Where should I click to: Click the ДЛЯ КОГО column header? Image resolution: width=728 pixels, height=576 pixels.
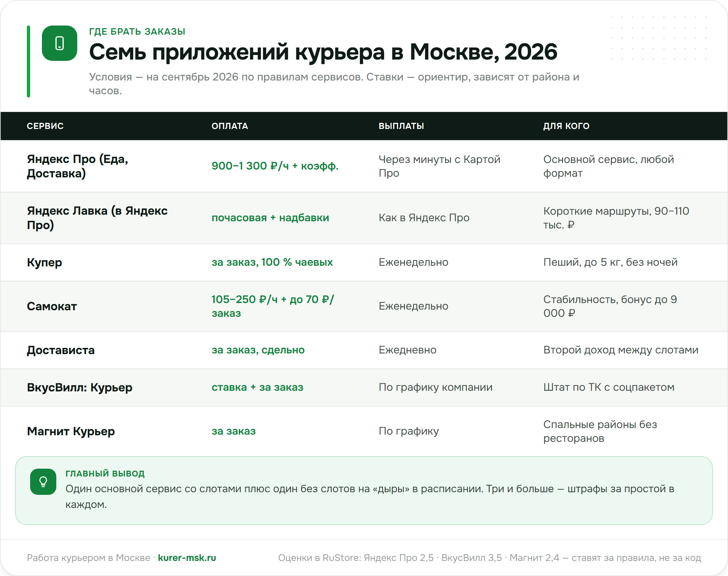click(x=566, y=126)
